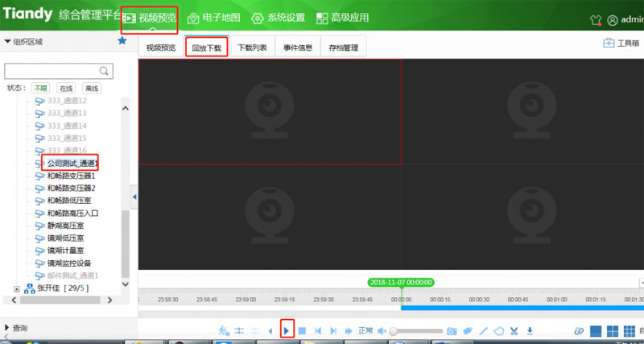Image resolution: width=644 pixels, height=344 pixels.
Task: Click the walking-person motion search icon
Action: (224, 330)
